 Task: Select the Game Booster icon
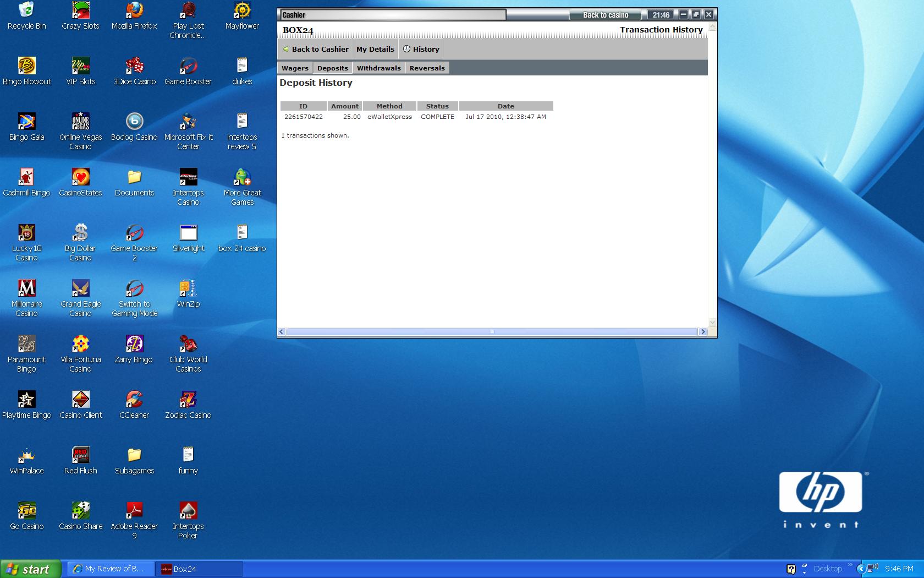[x=188, y=72]
